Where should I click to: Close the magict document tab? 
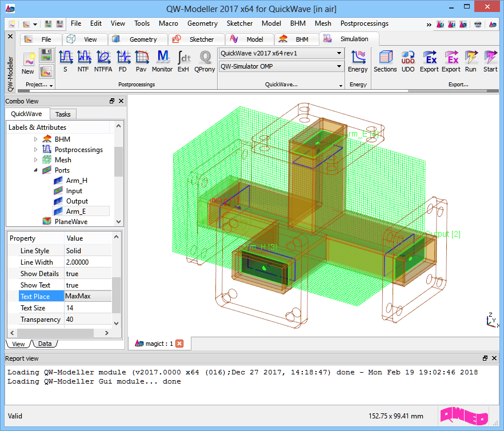pos(179,344)
